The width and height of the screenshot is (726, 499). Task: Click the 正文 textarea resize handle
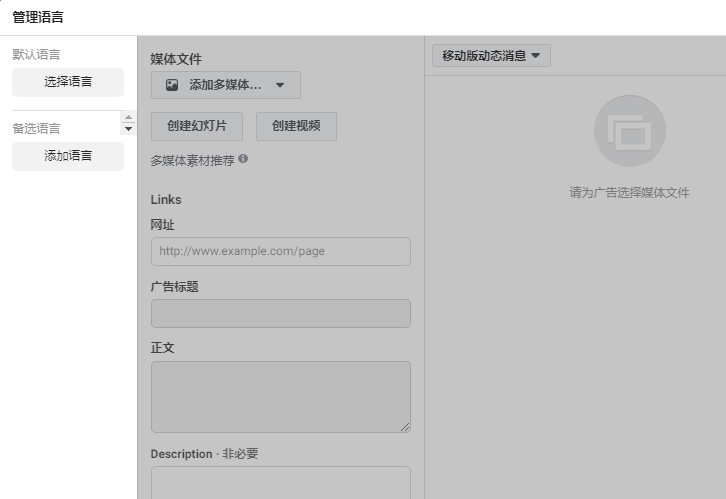[x=405, y=427]
